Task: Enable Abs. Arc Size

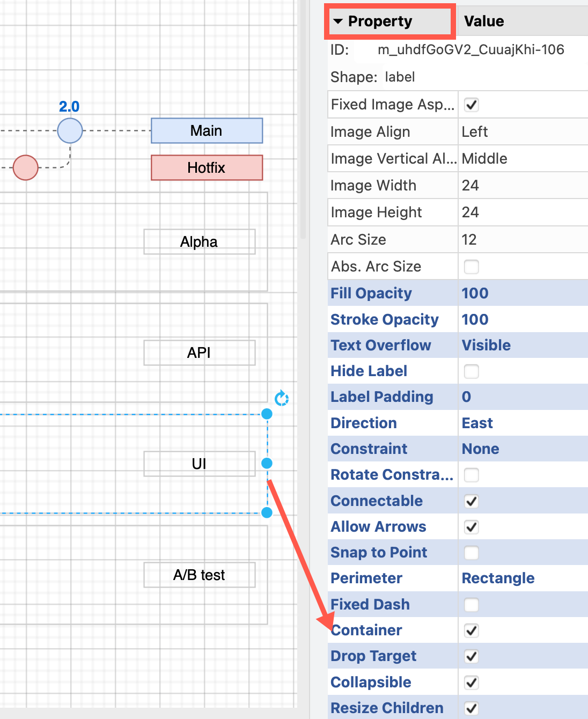Action: click(x=471, y=266)
